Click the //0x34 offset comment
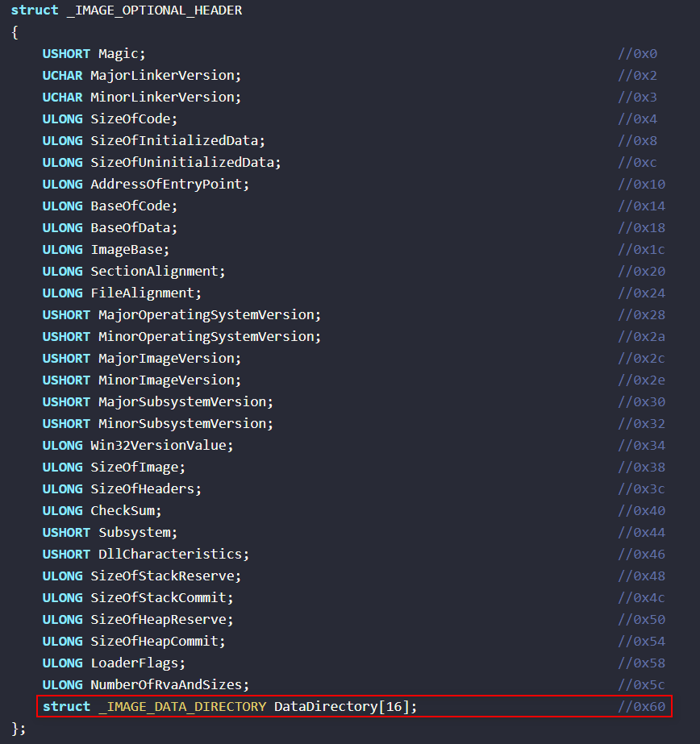Image resolution: width=700 pixels, height=744 pixels. coord(642,446)
